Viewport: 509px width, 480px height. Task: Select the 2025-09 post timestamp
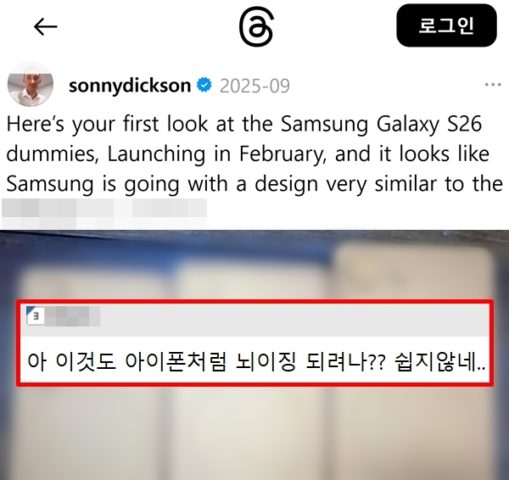click(x=255, y=86)
